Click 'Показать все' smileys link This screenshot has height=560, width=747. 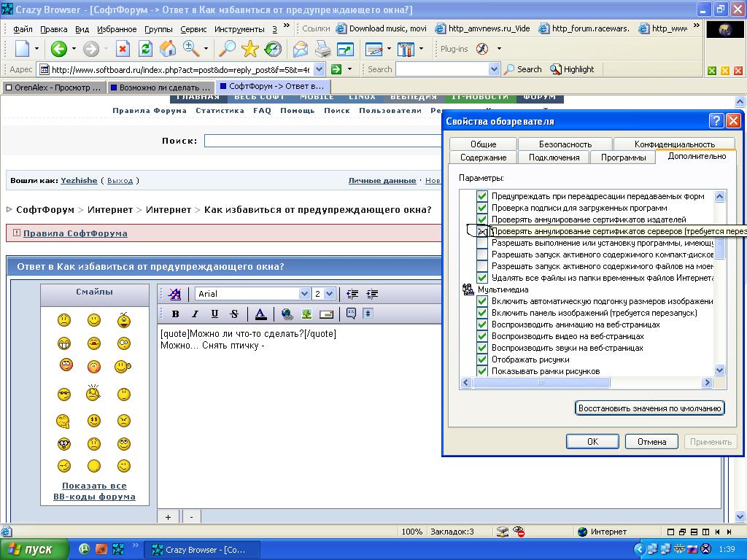click(x=94, y=486)
